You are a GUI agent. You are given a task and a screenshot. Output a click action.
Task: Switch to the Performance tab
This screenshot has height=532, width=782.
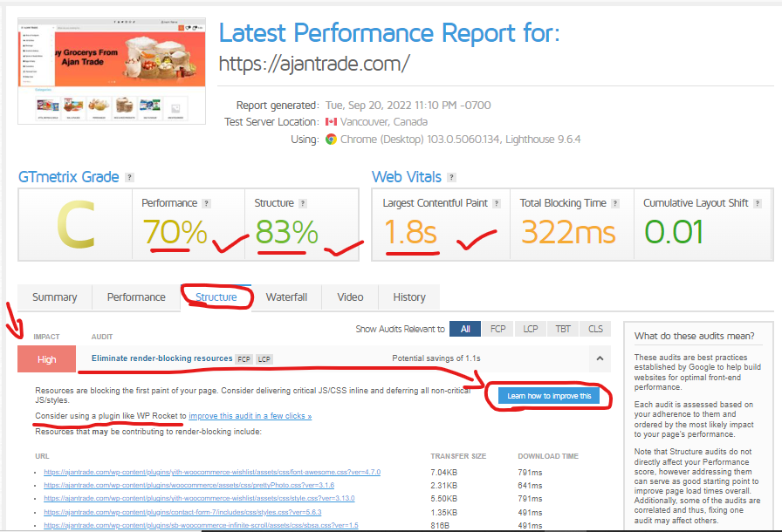click(x=136, y=297)
